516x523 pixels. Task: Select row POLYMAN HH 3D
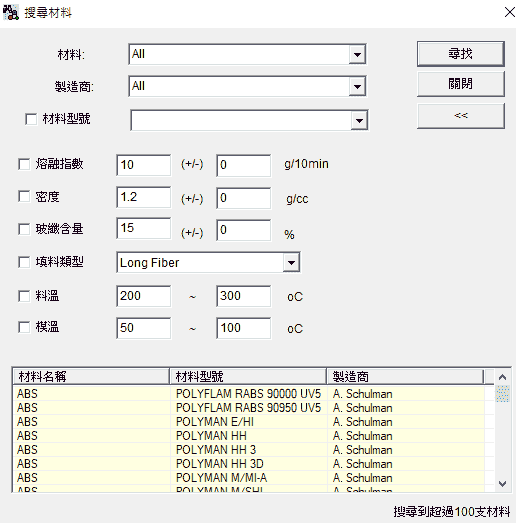(248, 464)
